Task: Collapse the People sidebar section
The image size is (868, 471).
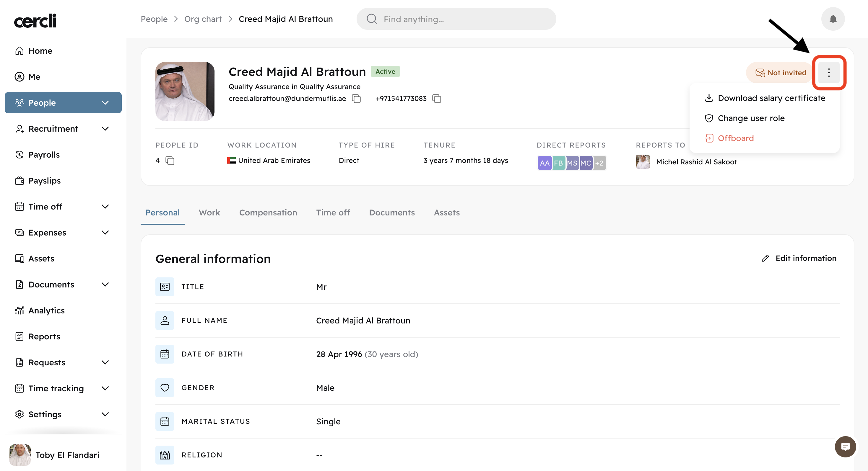Action: 105,103
